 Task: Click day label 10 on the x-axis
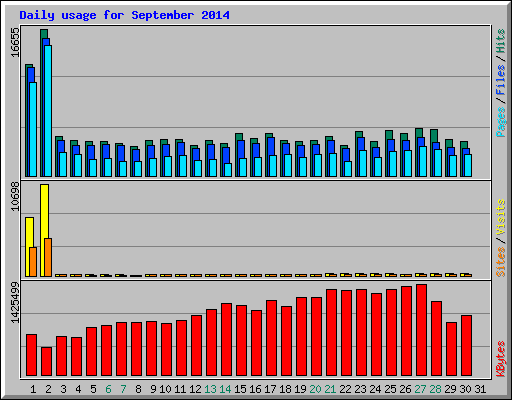[165, 389]
